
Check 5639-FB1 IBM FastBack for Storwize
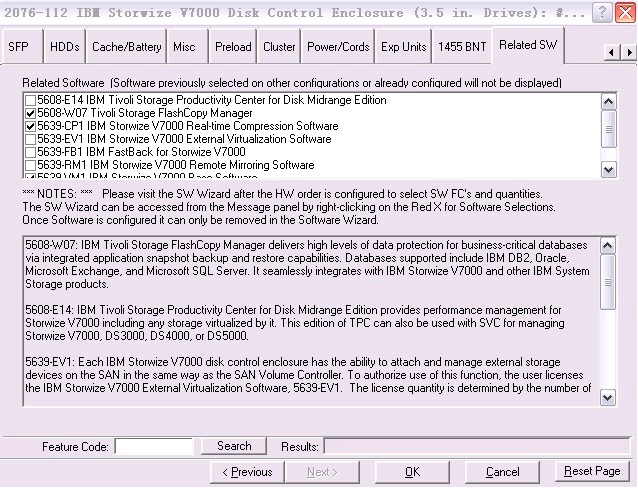pyautogui.click(x=31, y=152)
